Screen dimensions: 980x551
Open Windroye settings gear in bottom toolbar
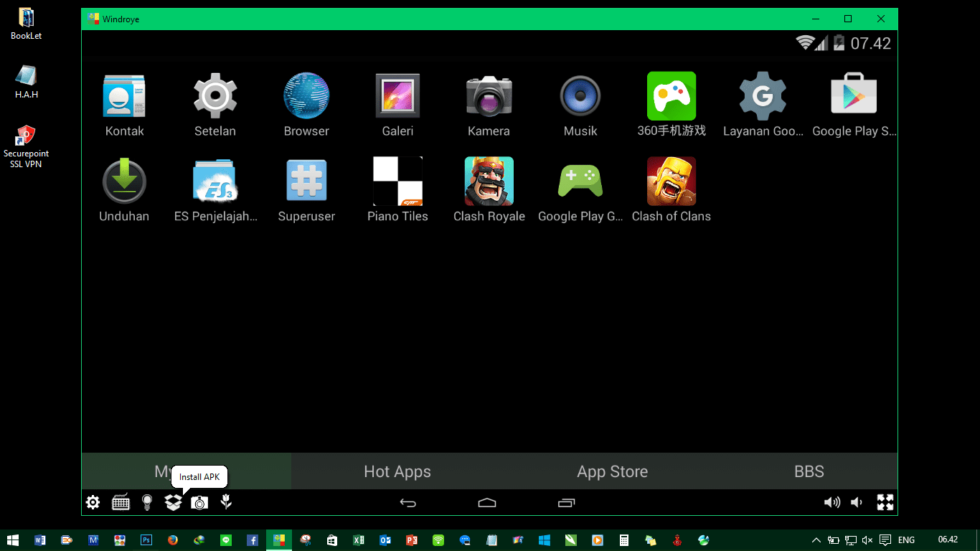(93, 502)
